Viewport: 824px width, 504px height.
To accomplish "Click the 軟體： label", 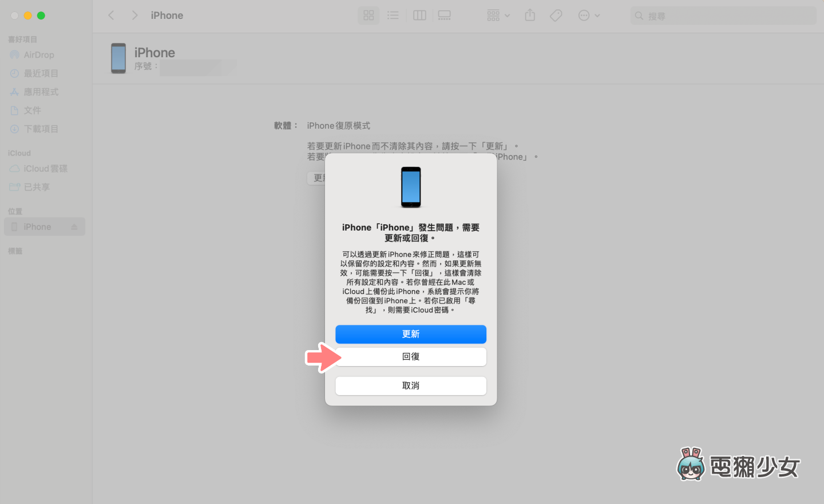I will click(x=286, y=126).
